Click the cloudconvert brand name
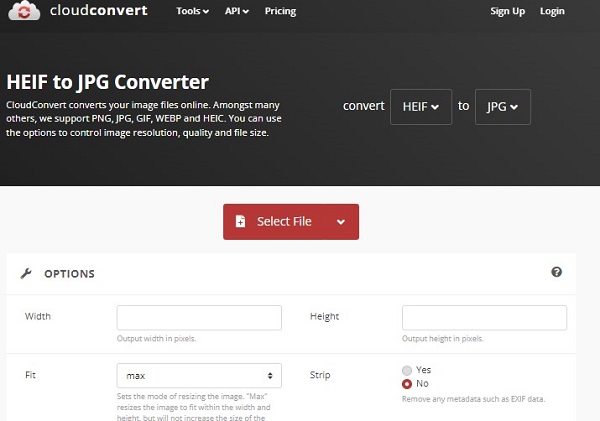Viewport: 600px width, 421px height. (98, 10)
